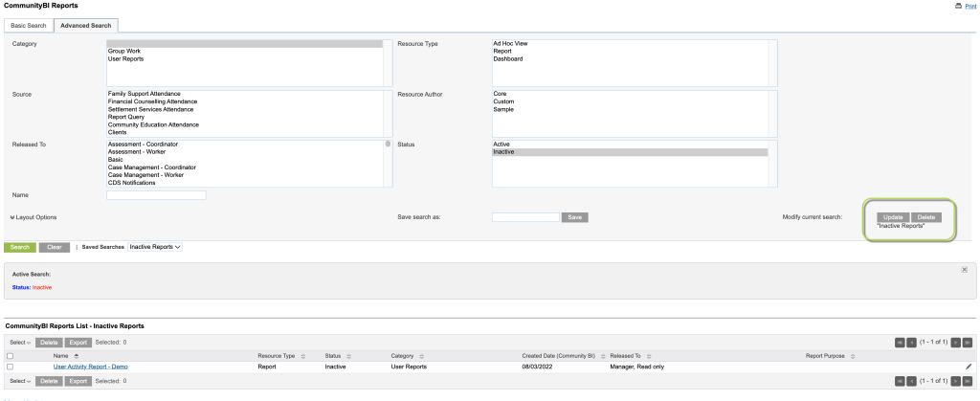Screen dimensions: 980x401
Task: Go to next page in top pagination
Action: tap(956, 343)
